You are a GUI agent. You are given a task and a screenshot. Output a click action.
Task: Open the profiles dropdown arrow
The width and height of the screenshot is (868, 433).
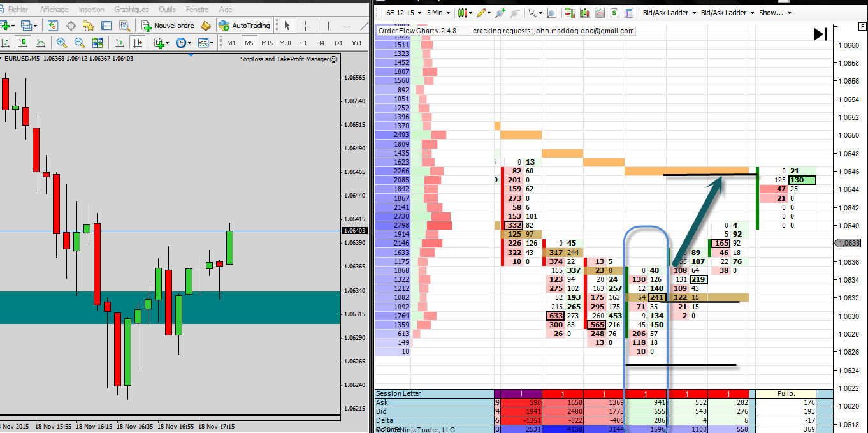pos(34,26)
